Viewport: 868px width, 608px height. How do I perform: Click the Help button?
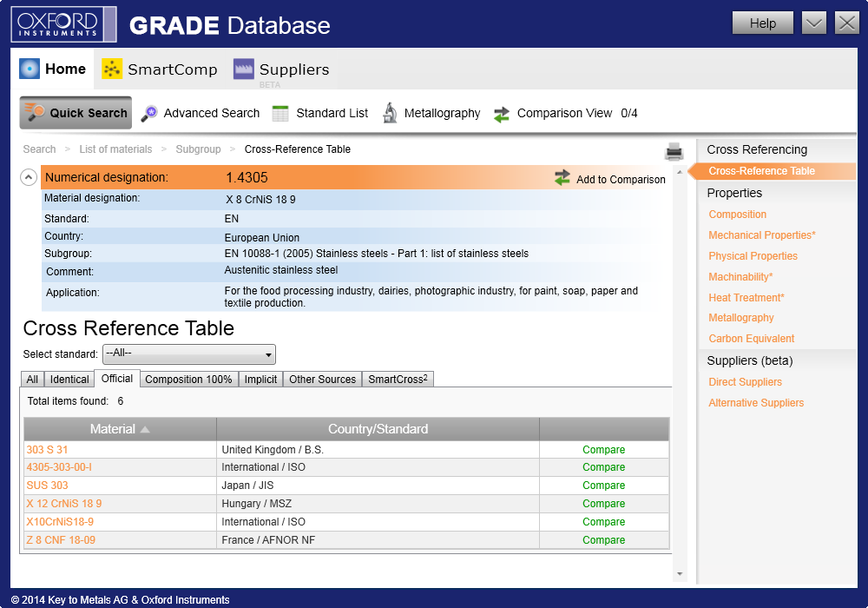763,23
